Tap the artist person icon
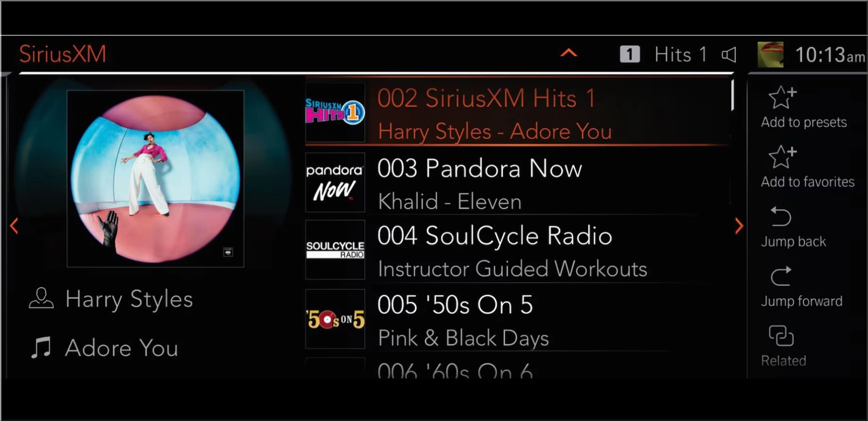868x421 pixels. (41, 298)
